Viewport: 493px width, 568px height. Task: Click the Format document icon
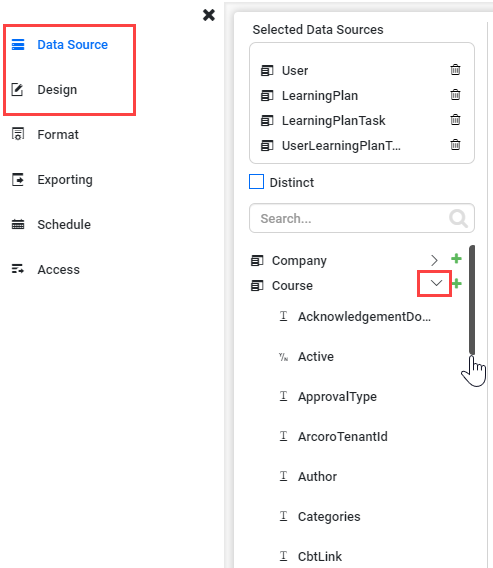pyautogui.click(x=18, y=134)
